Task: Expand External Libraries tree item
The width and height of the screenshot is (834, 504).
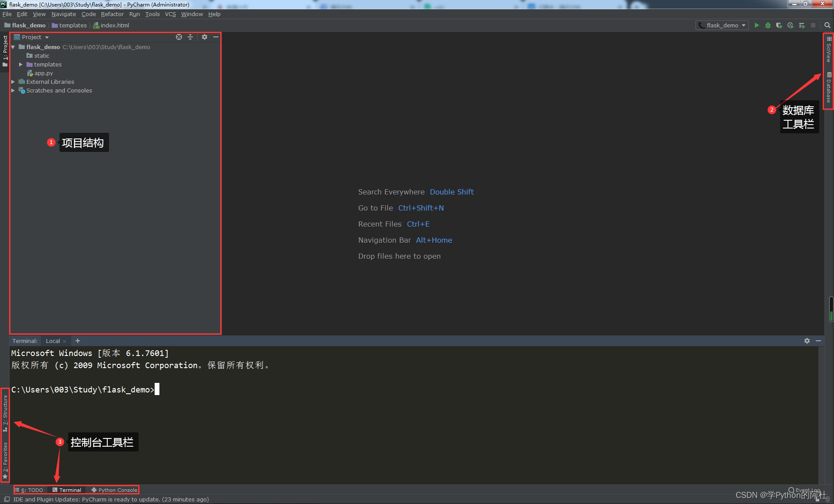Action: coord(13,82)
